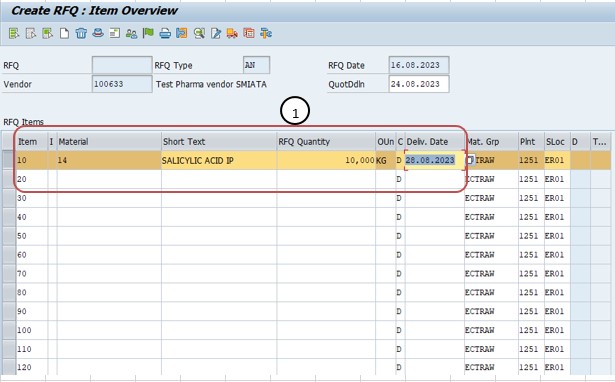Select the row selector for item 40
615x382 pixels.
tap(9, 217)
